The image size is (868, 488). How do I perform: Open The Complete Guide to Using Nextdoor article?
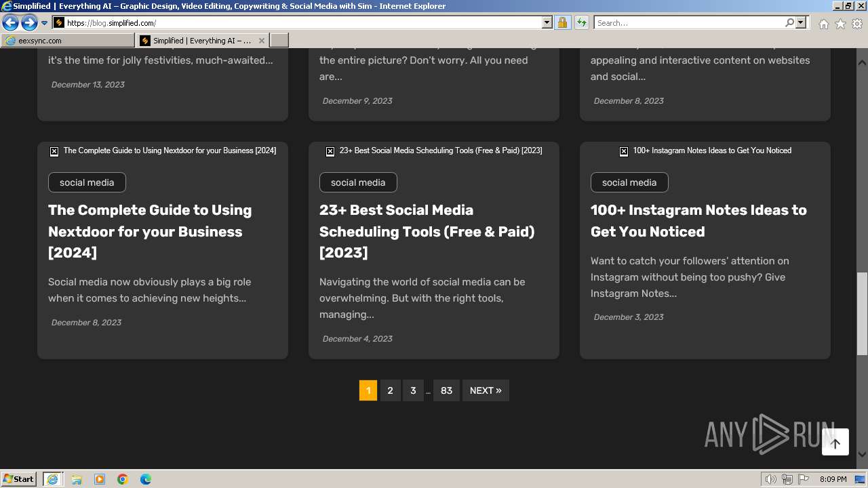tap(150, 231)
